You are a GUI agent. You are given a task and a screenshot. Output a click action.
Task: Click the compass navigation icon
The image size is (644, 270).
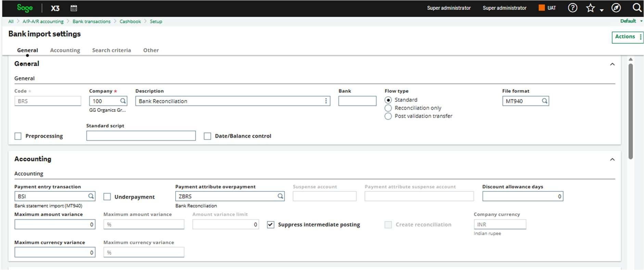(x=616, y=8)
